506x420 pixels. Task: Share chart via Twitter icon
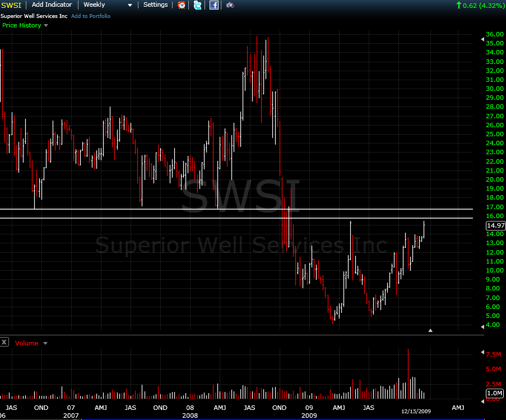(197, 5)
